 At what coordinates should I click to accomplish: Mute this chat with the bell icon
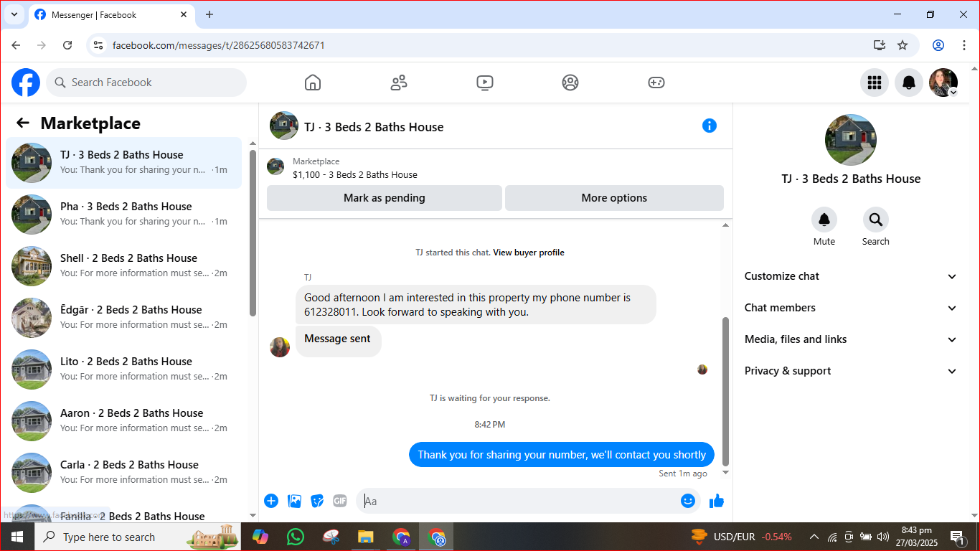pos(824,220)
